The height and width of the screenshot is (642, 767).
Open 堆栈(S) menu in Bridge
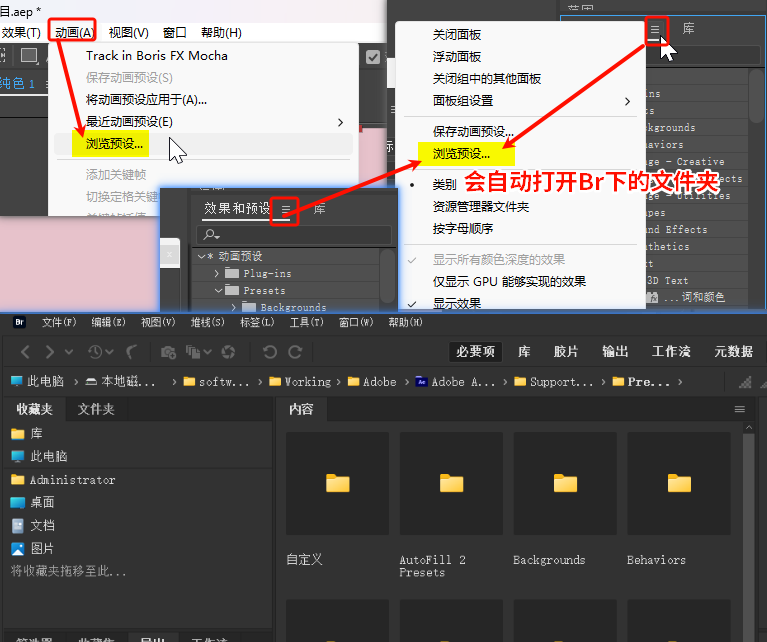click(x=207, y=322)
